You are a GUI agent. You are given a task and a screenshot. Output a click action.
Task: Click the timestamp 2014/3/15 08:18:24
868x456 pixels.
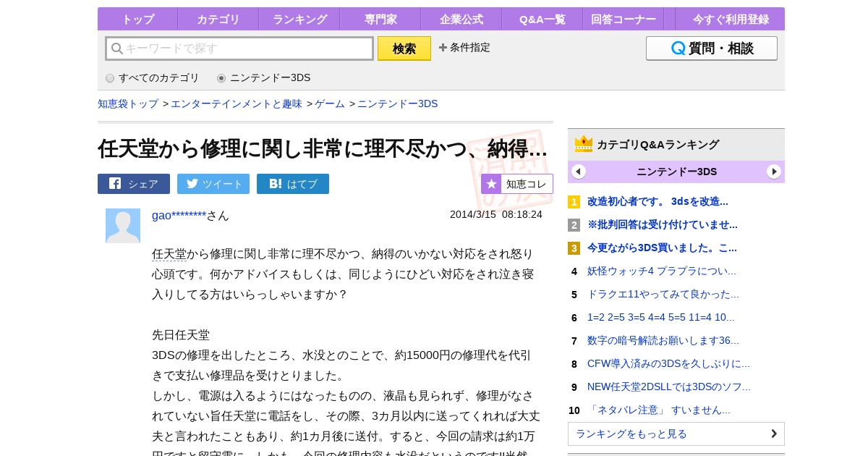pos(496,214)
